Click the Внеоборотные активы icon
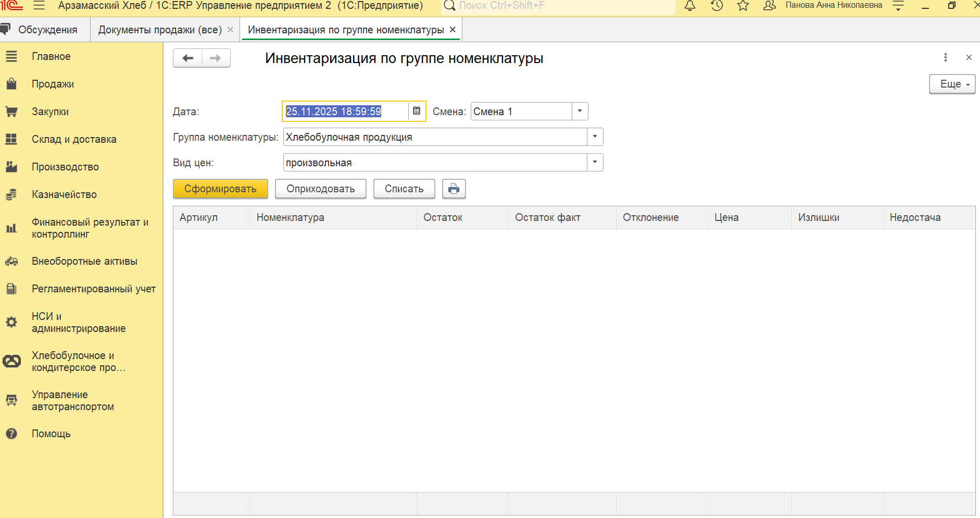980x518 pixels. (x=11, y=261)
